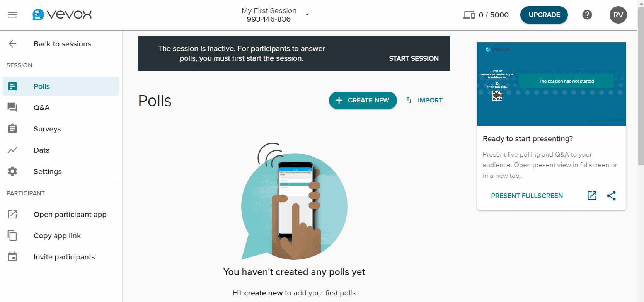
Task: Click CREATE NEW poll button
Action: point(363,100)
